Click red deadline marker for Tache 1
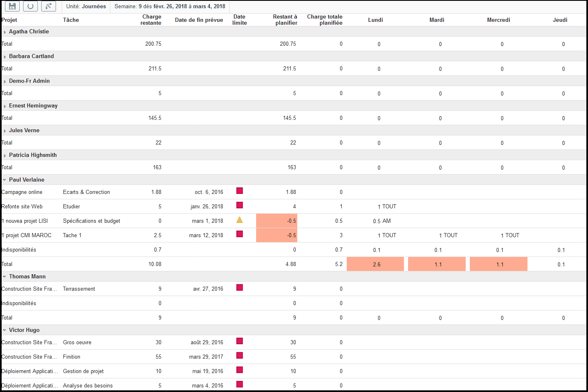This screenshot has height=392, width=588. tap(240, 234)
